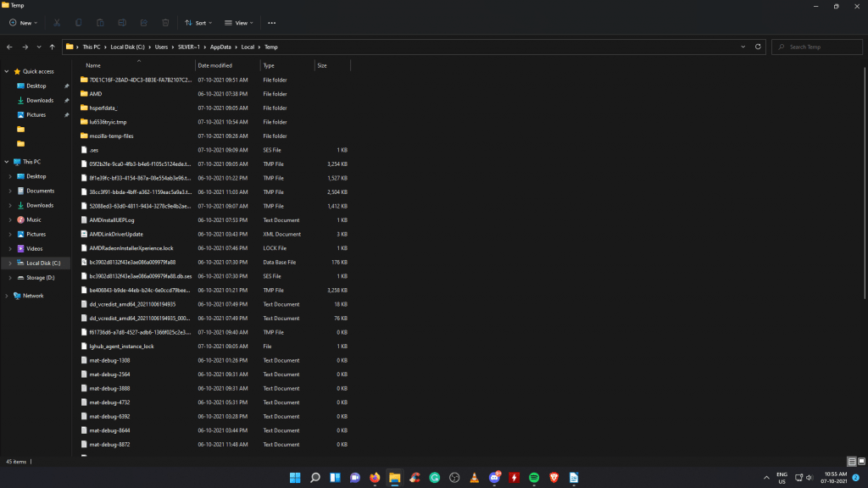The height and width of the screenshot is (488, 868).
Task: Switch to large thumbnails view icon in status bar
Action: (x=861, y=462)
